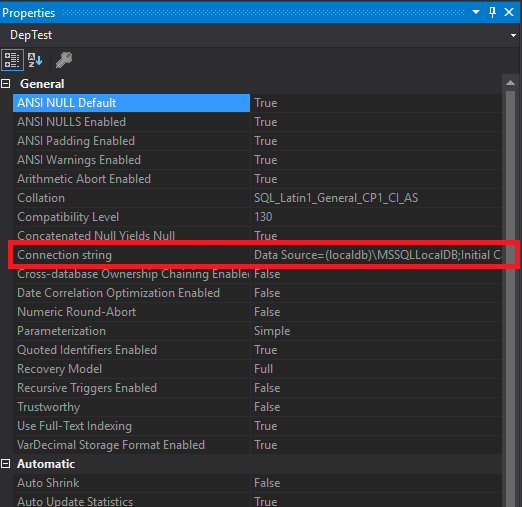Open Property Pages wrench icon
Screen dimensions: 522x507
coord(64,60)
